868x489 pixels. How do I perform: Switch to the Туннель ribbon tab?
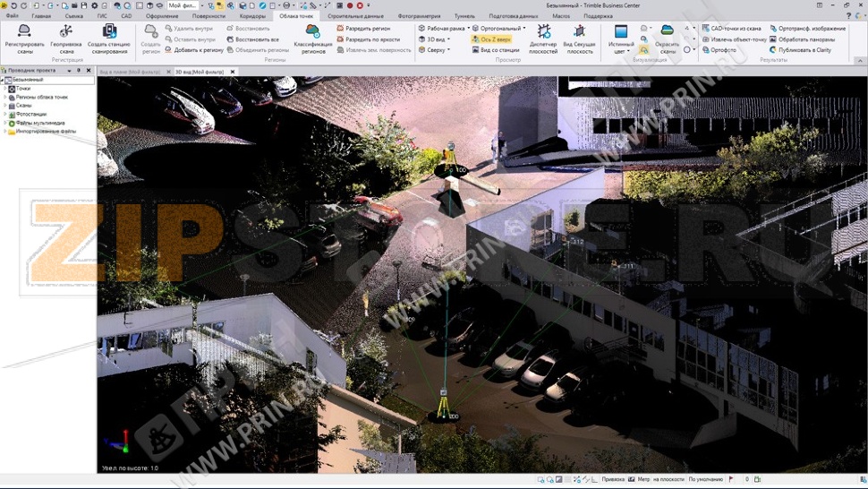click(x=464, y=16)
